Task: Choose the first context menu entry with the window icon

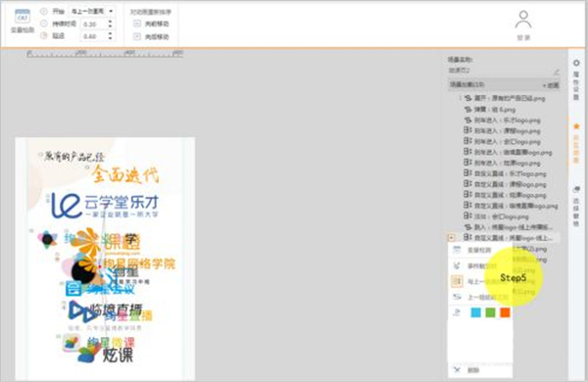Action: point(480,250)
